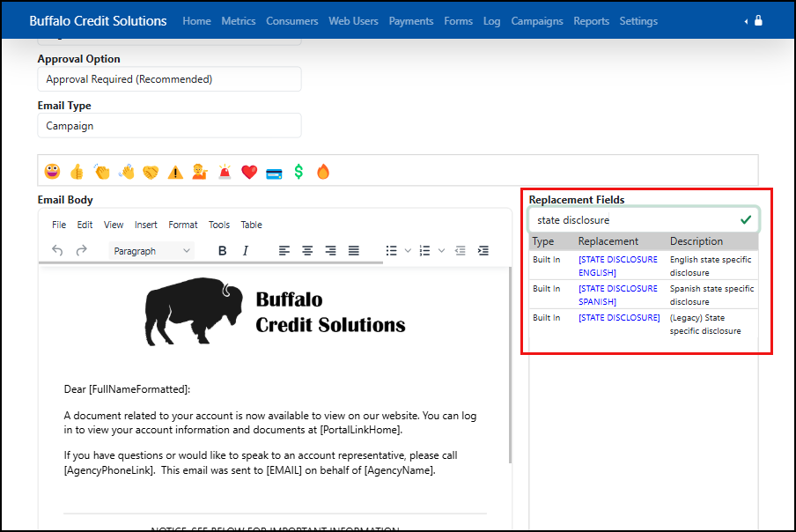Image resolution: width=796 pixels, height=532 pixels.
Task: Align text left
Action: coord(284,250)
